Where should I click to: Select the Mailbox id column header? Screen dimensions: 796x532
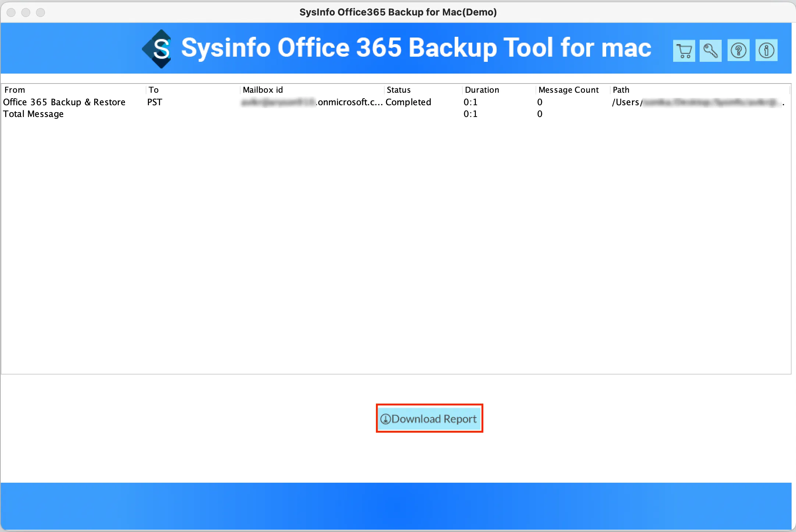[263, 90]
